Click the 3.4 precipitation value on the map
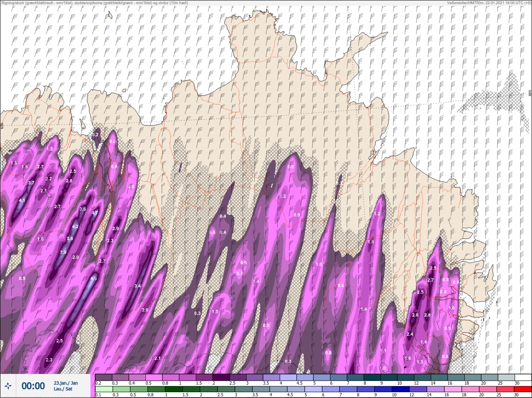This screenshot has height=398, width=532. coord(138,286)
